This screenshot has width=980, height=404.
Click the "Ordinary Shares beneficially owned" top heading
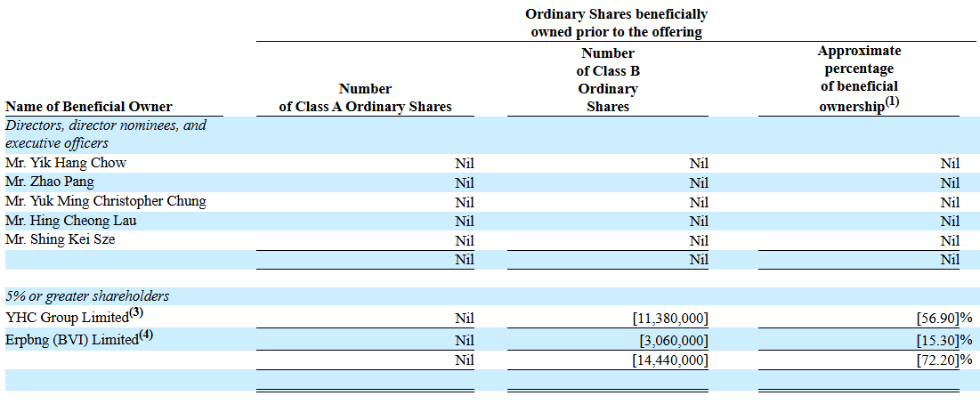pyautogui.click(x=616, y=24)
